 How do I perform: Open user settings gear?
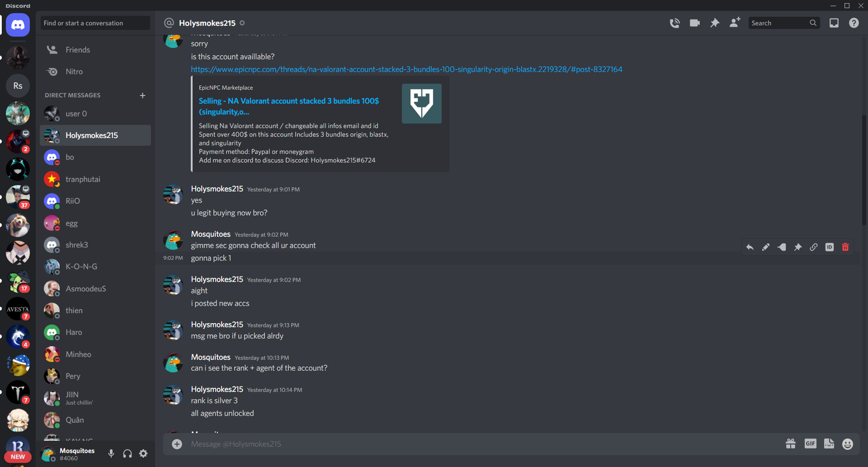coord(143,453)
